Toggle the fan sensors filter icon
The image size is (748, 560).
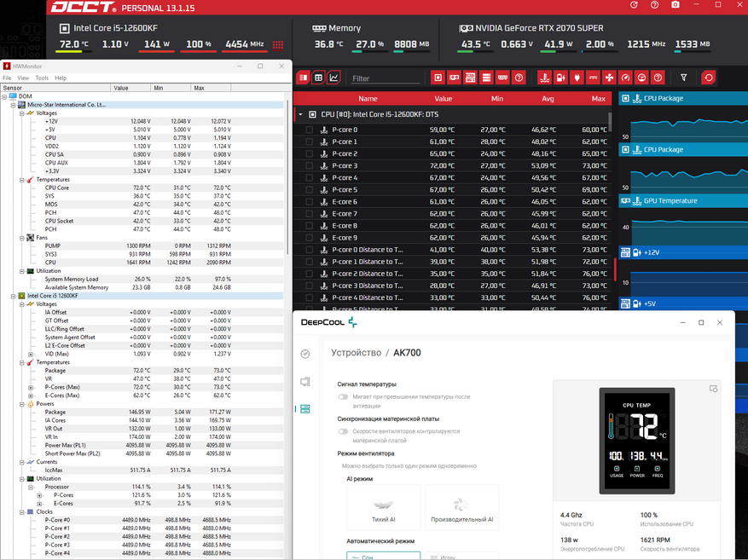pyautogui.click(x=609, y=78)
